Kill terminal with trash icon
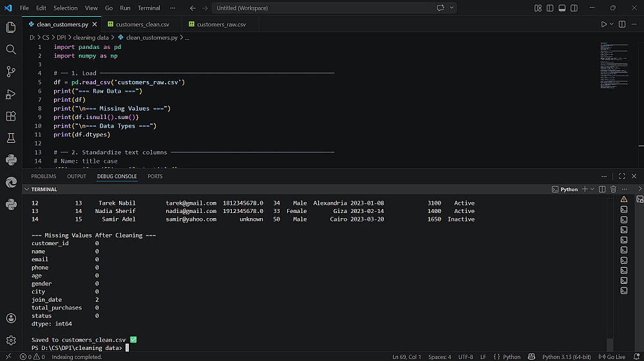The height and width of the screenshot is (361, 644). tap(613, 189)
